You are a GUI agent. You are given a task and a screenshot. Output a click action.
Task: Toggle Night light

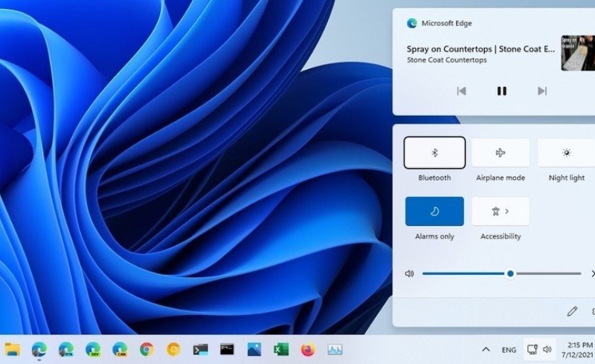566,152
